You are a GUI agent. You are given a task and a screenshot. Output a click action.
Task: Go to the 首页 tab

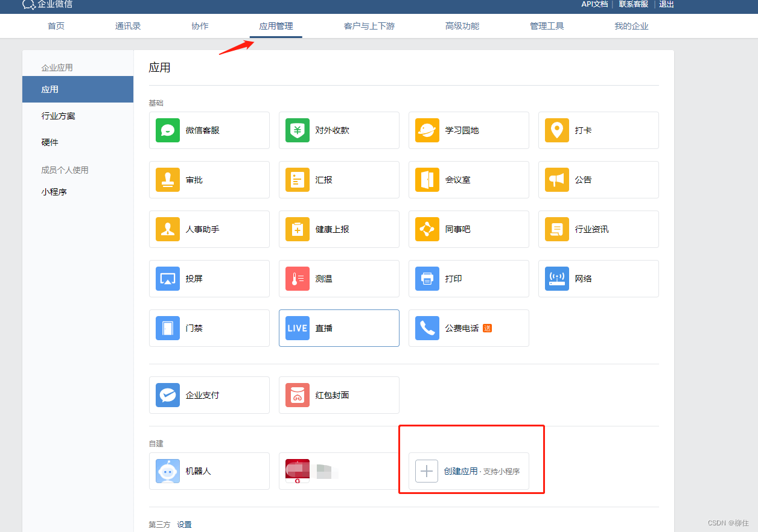click(x=56, y=26)
